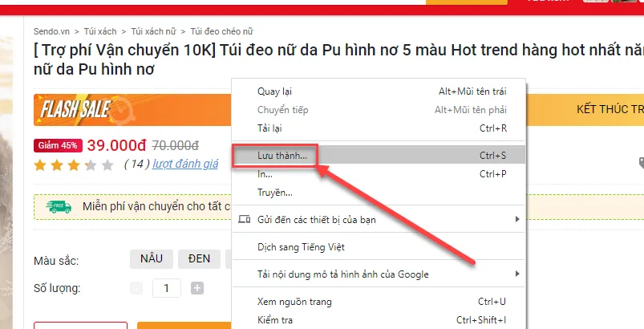The image size is (644, 329).
Task: Select the 'In...' print menu entry
Action: click(379, 174)
